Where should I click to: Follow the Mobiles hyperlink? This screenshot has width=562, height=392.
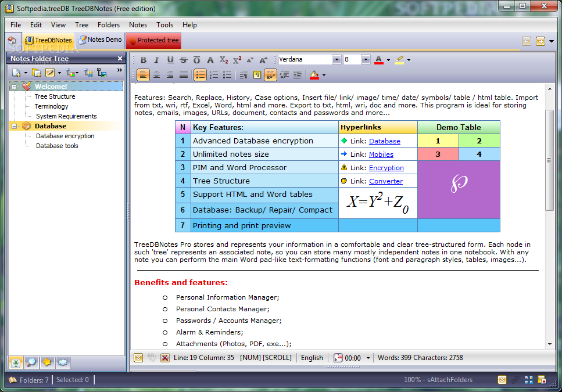point(381,154)
